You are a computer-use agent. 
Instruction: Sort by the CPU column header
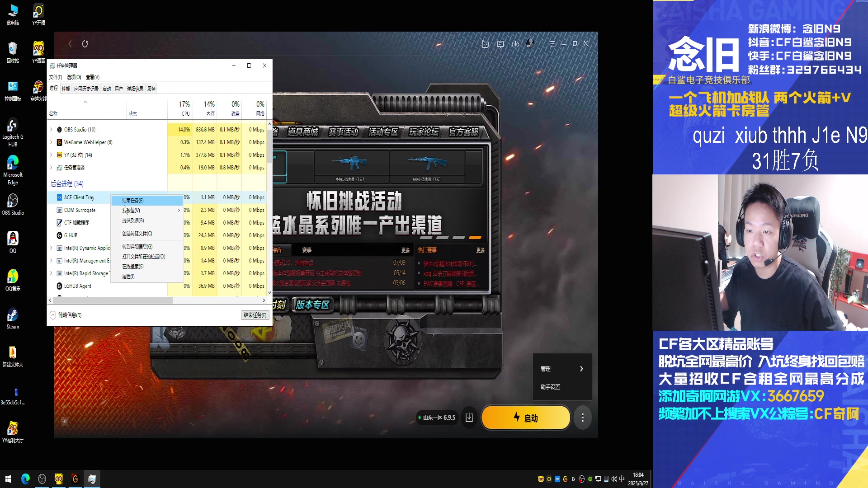(180, 108)
